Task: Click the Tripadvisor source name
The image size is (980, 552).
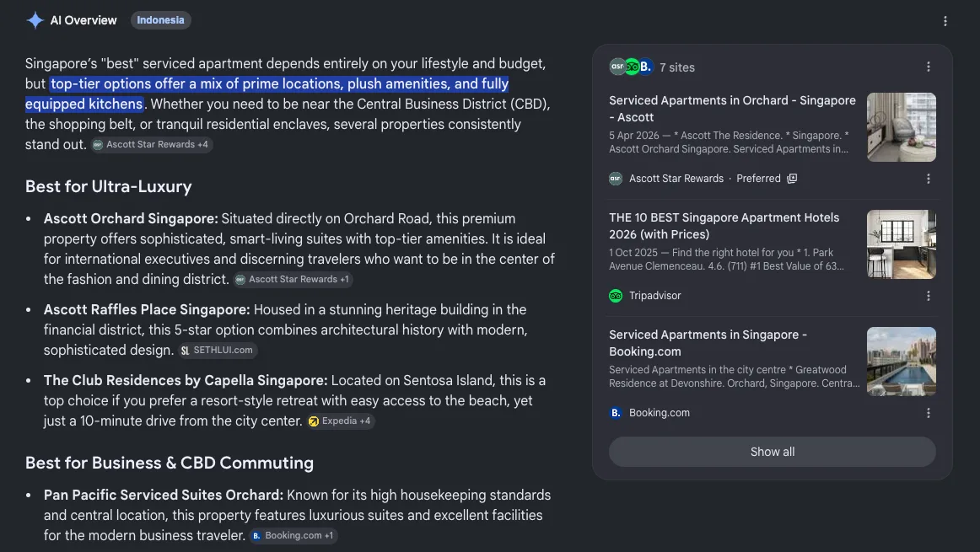Action: (655, 296)
